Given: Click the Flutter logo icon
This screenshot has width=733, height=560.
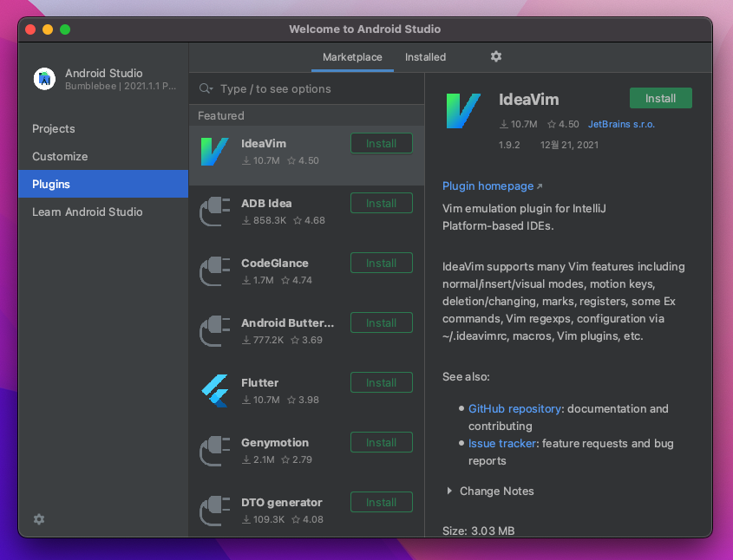Looking at the screenshot, I should [x=215, y=390].
